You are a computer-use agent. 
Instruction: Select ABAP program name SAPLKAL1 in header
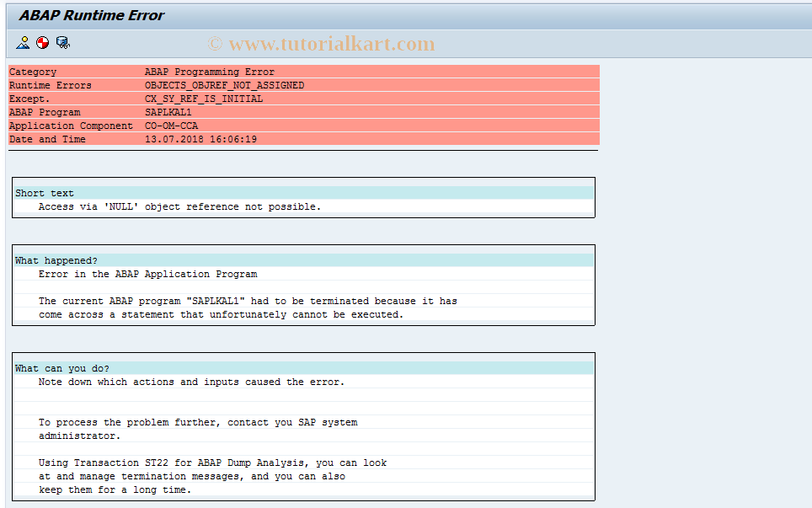[168, 112]
